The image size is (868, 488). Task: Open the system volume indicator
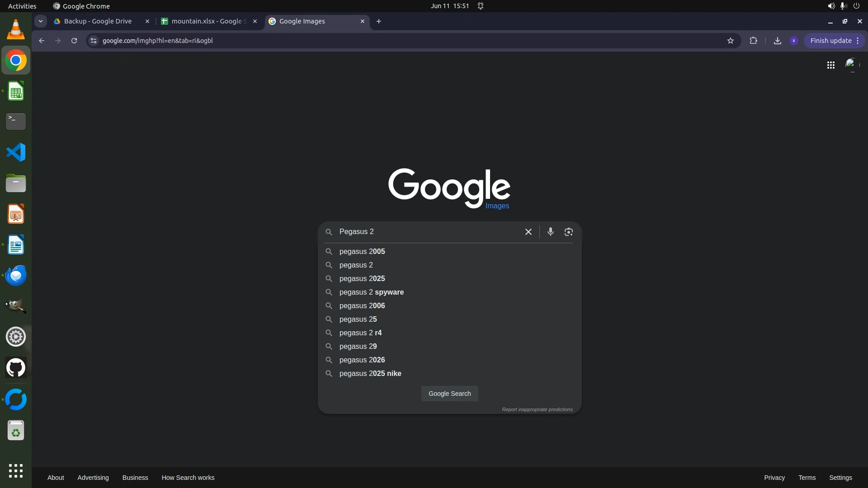tap(830, 6)
